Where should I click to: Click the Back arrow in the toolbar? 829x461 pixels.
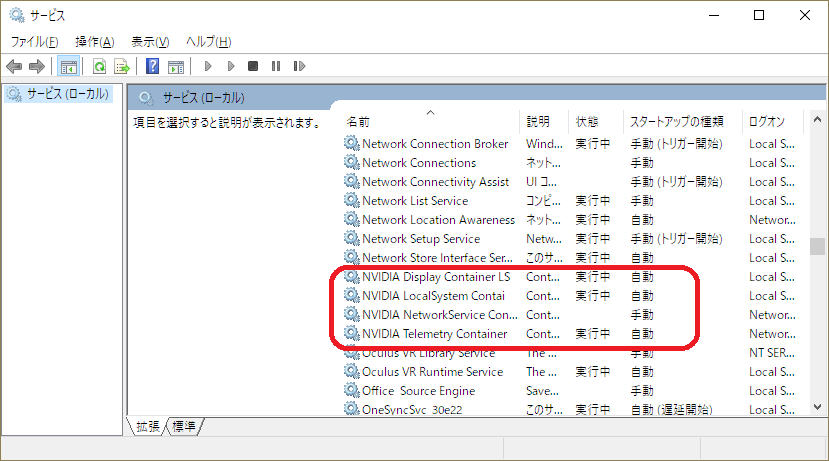tap(14, 67)
